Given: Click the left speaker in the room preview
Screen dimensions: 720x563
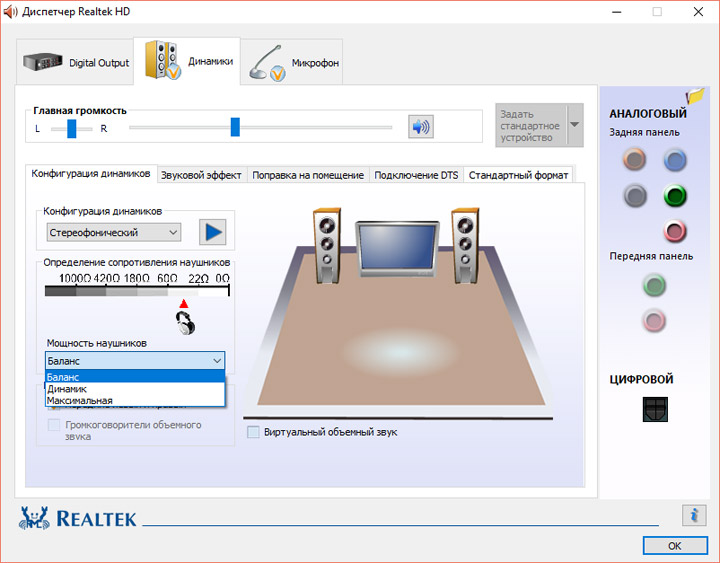Looking at the screenshot, I should [327, 245].
